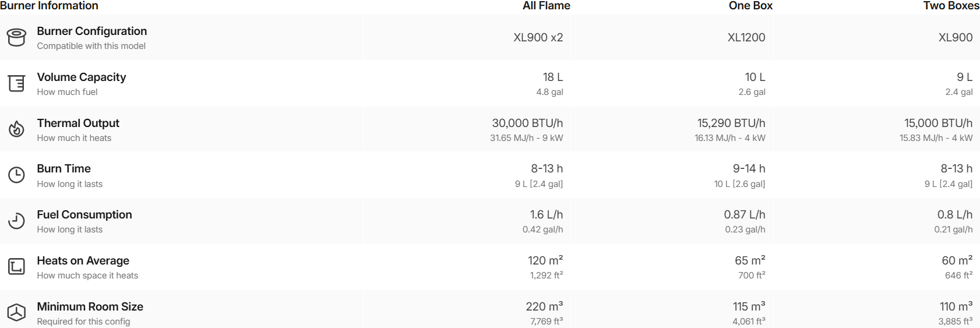Click the Thermal Output flame icon

click(x=16, y=129)
